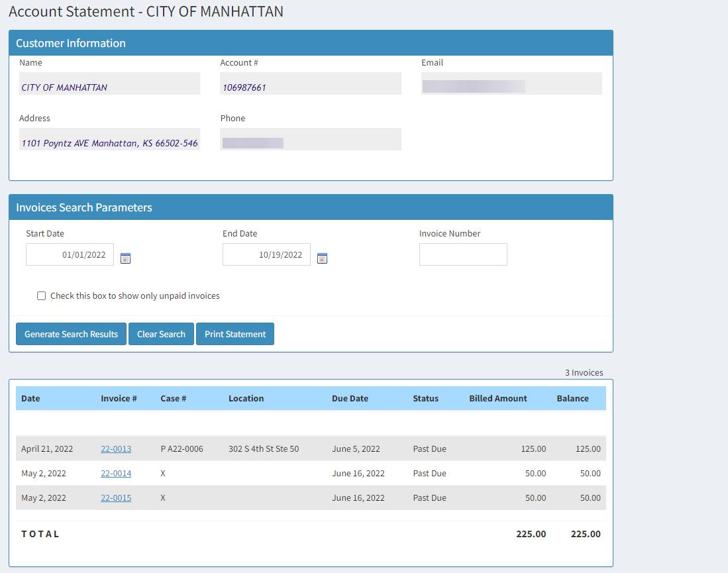Click the Location column header

pos(246,398)
